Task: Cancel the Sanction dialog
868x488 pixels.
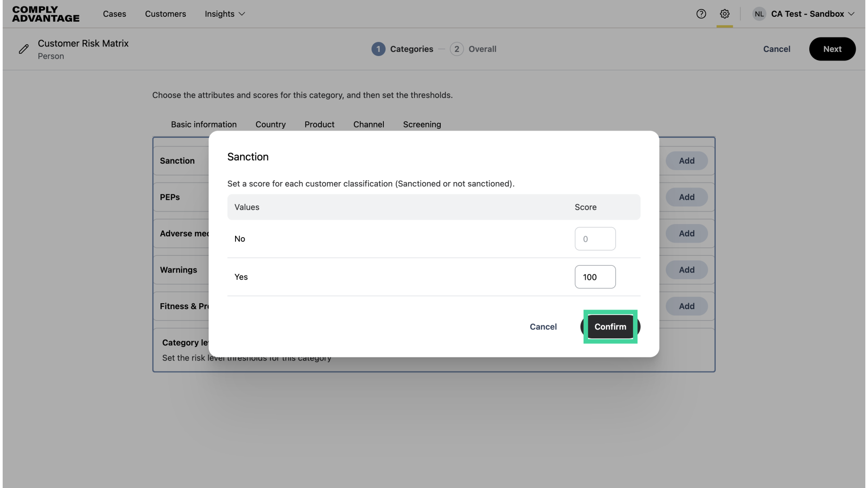Action: coord(543,327)
